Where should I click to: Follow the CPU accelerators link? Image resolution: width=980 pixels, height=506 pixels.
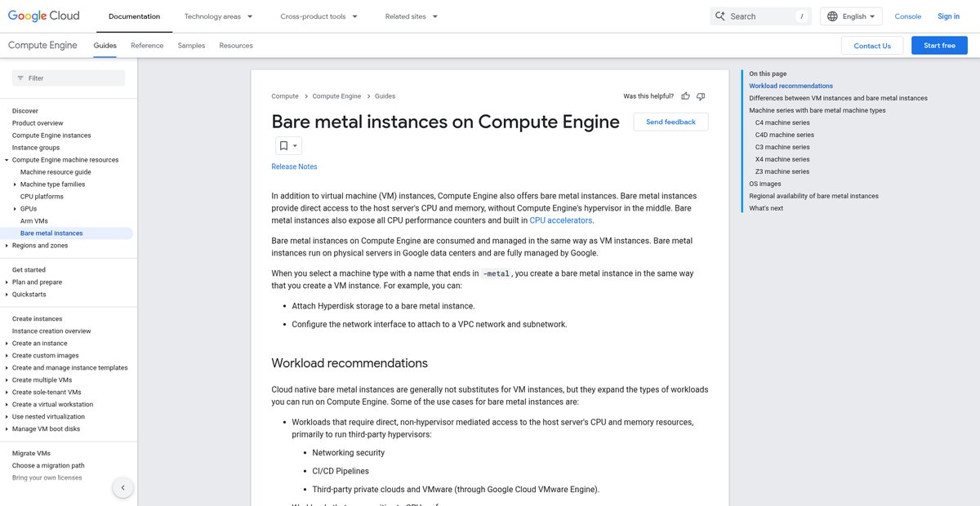(x=561, y=220)
